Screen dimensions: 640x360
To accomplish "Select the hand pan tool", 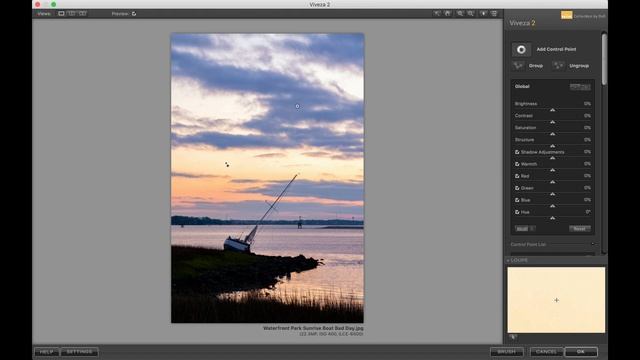I will [448, 13].
